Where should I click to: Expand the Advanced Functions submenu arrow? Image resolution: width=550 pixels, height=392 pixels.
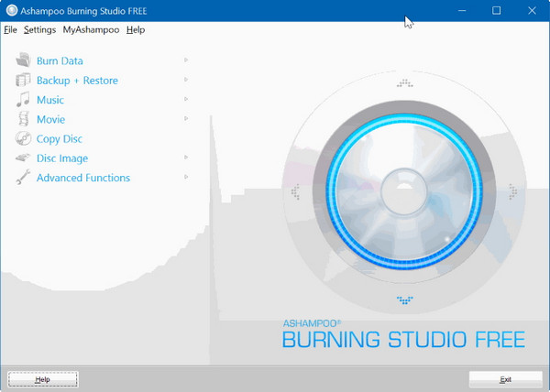pos(186,177)
